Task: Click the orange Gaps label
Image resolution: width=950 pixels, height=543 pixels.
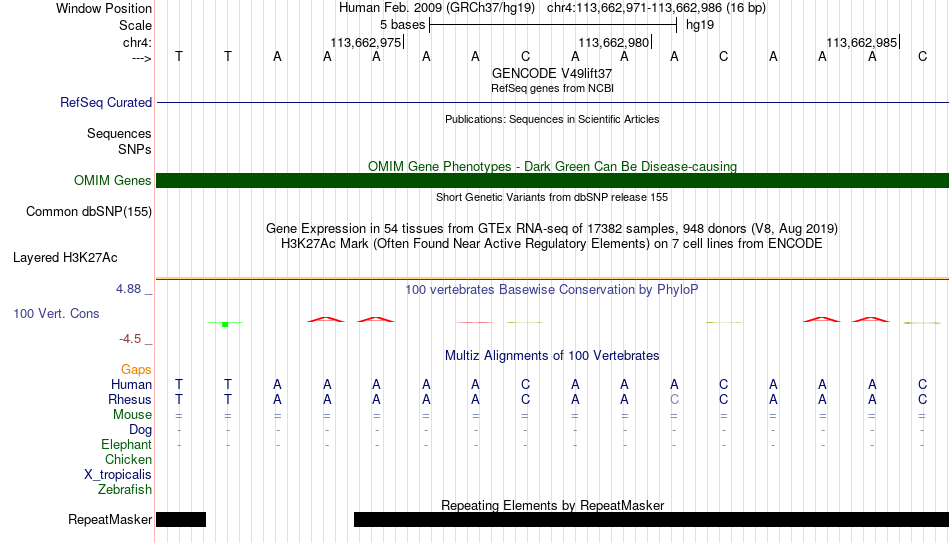Action: click(136, 370)
